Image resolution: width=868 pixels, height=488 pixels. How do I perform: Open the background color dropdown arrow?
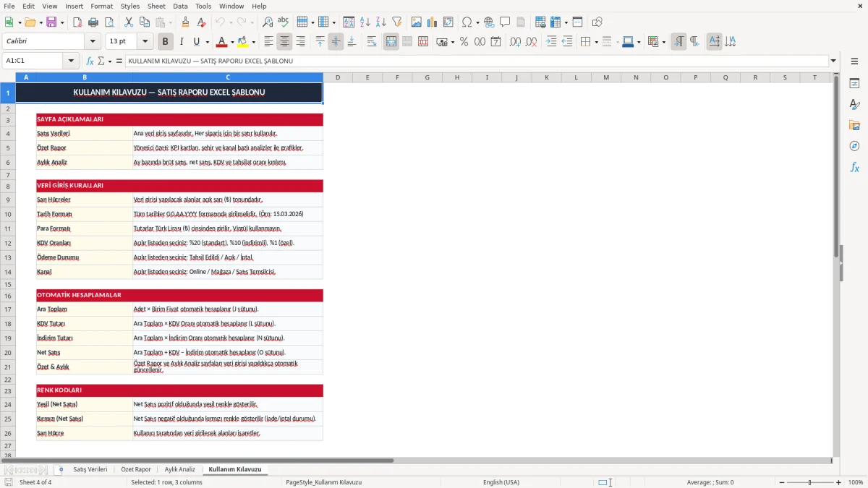point(254,42)
